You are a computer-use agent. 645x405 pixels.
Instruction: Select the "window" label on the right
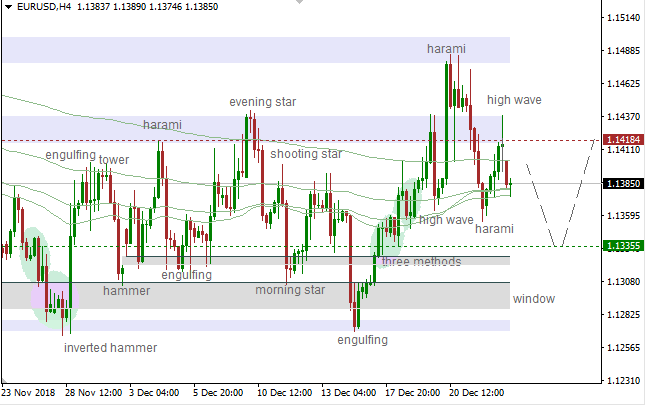click(532, 299)
